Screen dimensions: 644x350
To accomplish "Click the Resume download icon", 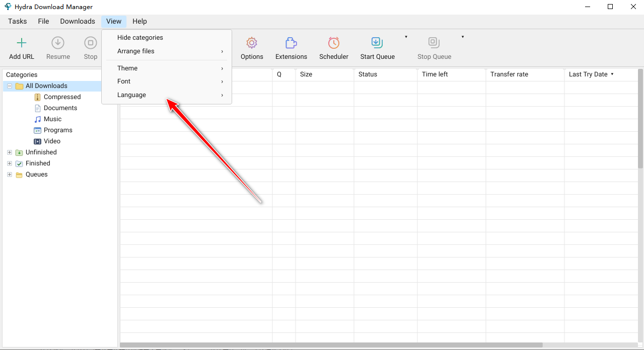I will 58,43.
